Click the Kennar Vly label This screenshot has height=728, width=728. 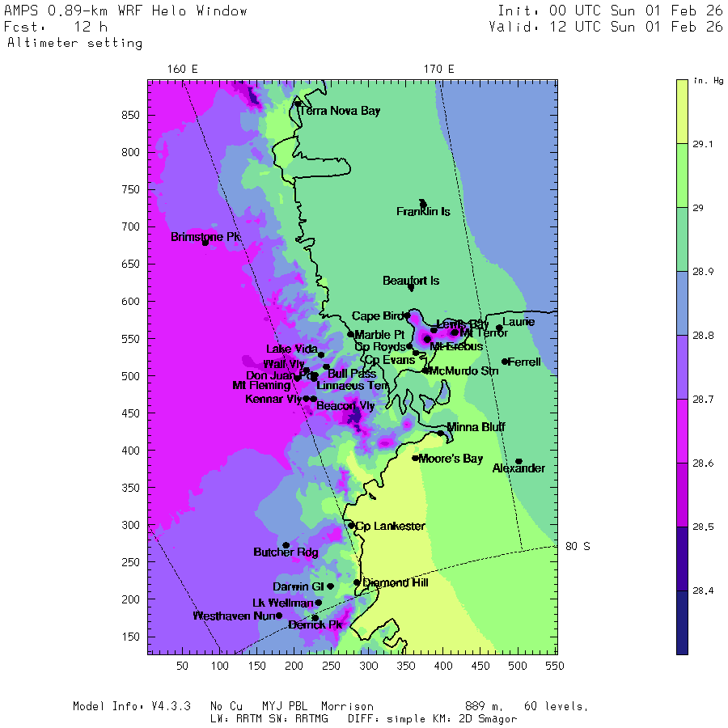click(x=273, y=399)
